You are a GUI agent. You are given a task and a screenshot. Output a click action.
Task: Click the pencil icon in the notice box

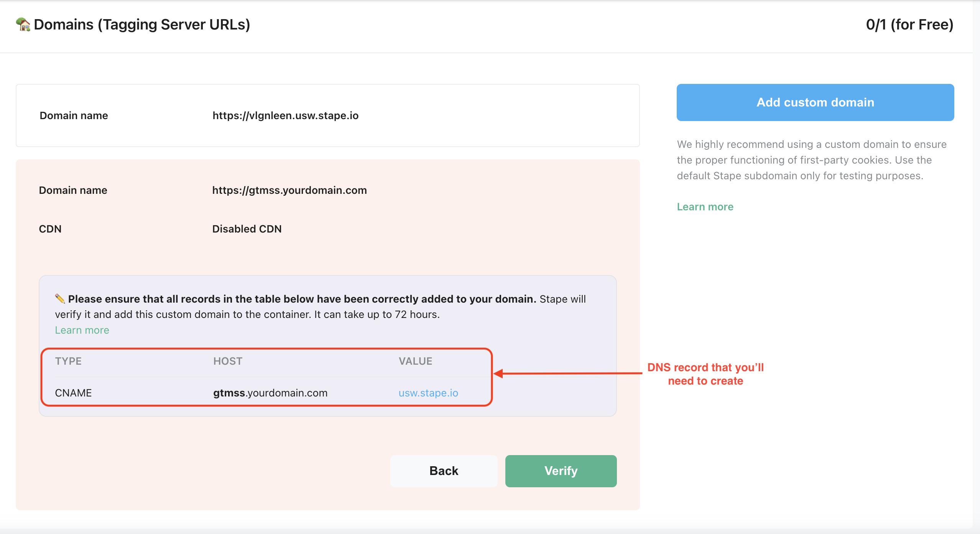pyautogui.click(x=60, y=298)
